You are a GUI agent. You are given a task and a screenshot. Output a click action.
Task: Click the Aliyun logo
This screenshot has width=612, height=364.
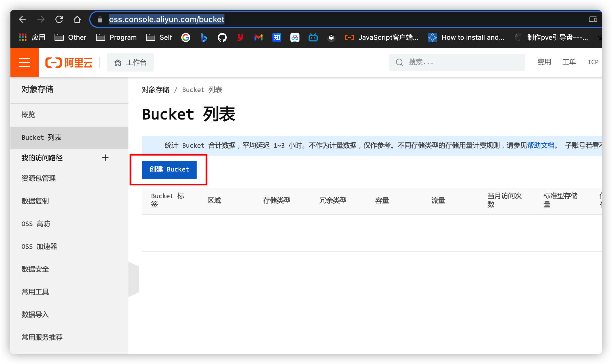pos(69,62)
